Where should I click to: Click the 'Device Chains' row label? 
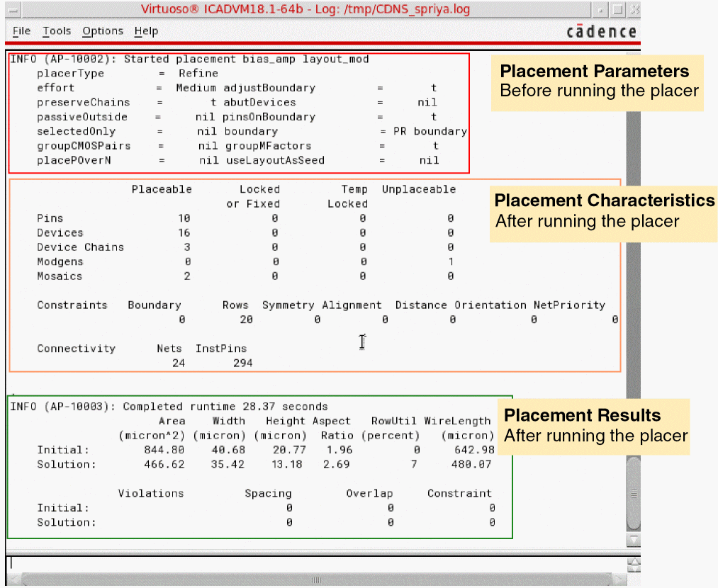[x=81, y=247]
